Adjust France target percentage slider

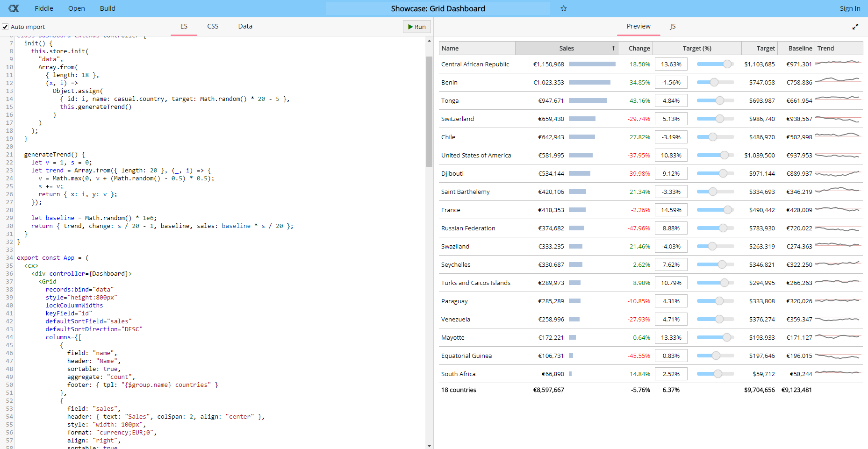point(715,210)
